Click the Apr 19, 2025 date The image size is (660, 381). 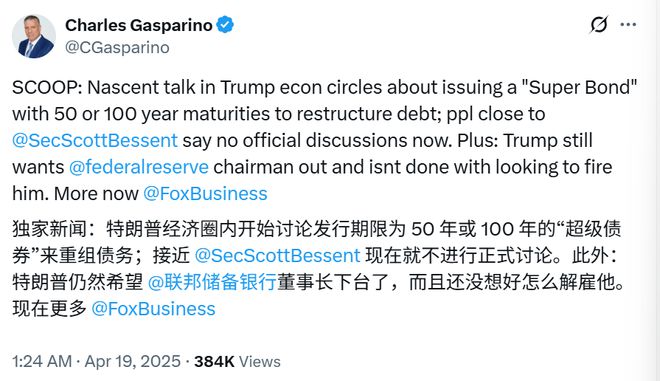pos(133,362)
